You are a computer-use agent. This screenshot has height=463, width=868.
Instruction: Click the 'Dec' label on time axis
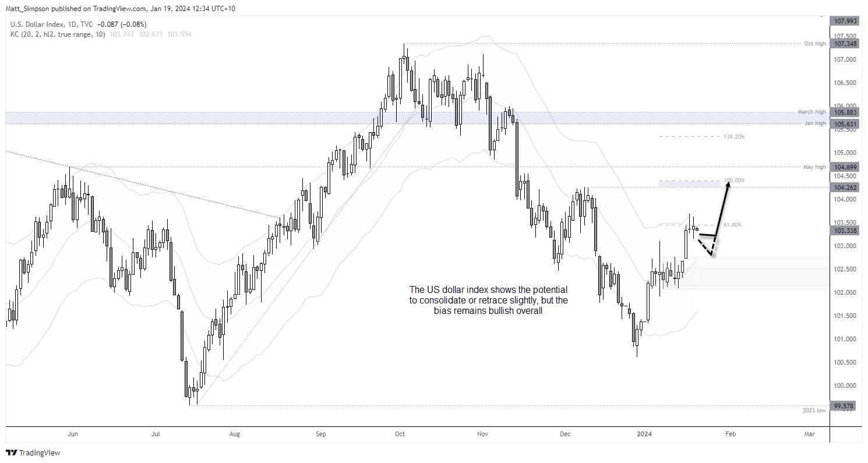(564, 434)
